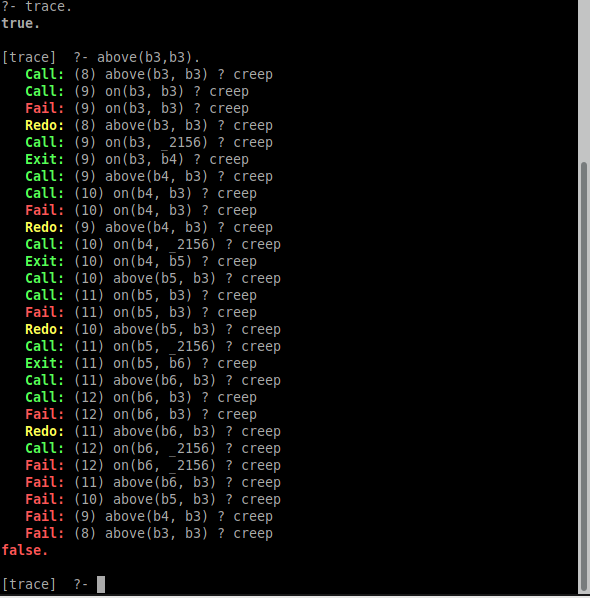Screen dimensions: 590x598
Task: Click the Call line for (10) on(b4, _2156)
Action: [x=153, y=244]
